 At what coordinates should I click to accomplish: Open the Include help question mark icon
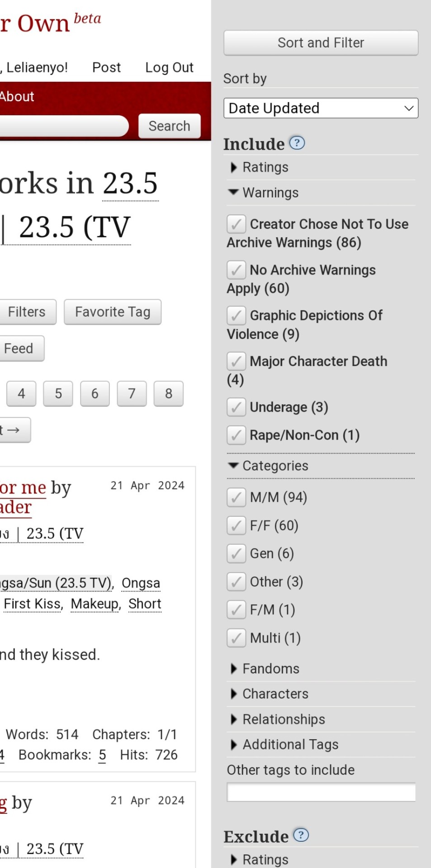[297, 143]
